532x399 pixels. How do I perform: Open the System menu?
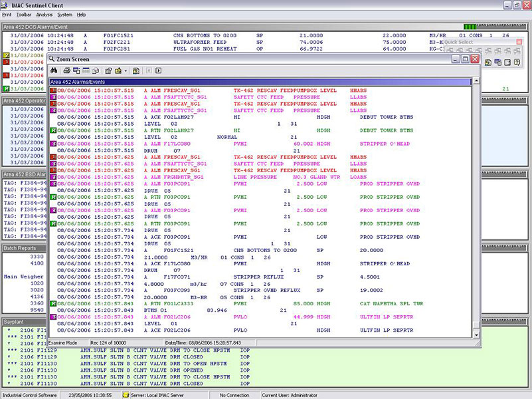pyautogui.click(x=65, y=14)
